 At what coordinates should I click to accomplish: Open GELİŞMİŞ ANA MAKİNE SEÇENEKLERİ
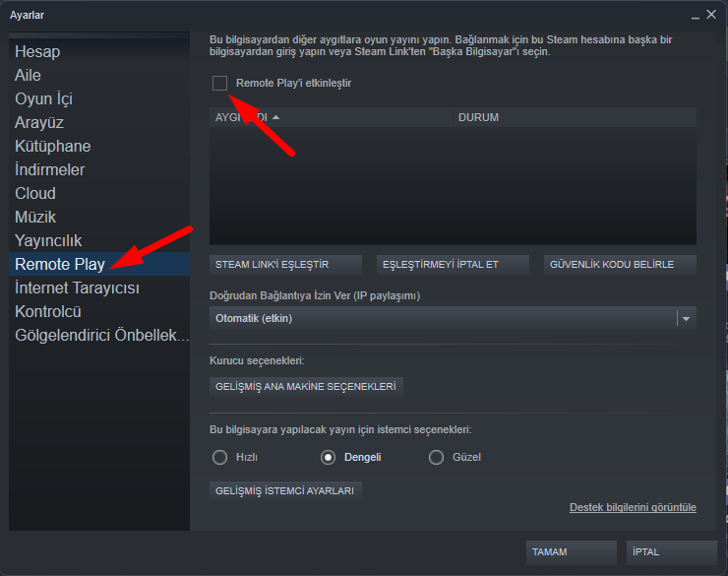pyautogui.click(x=306, y=386)
